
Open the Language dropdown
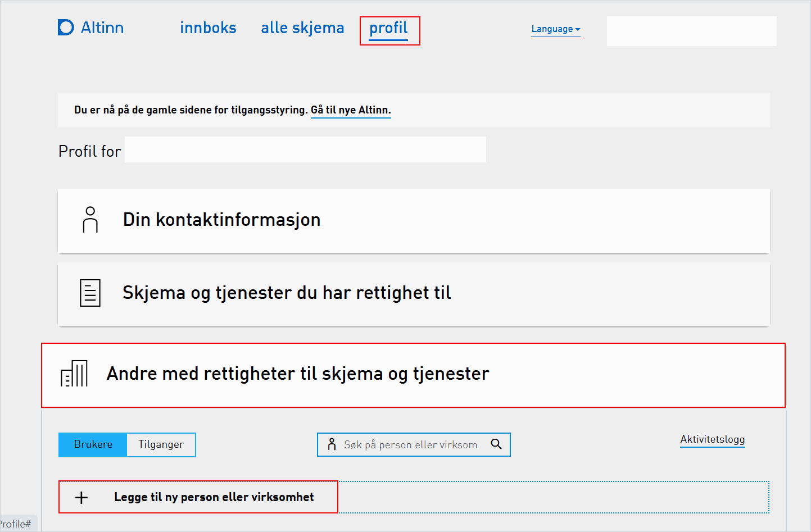point(555,29)
